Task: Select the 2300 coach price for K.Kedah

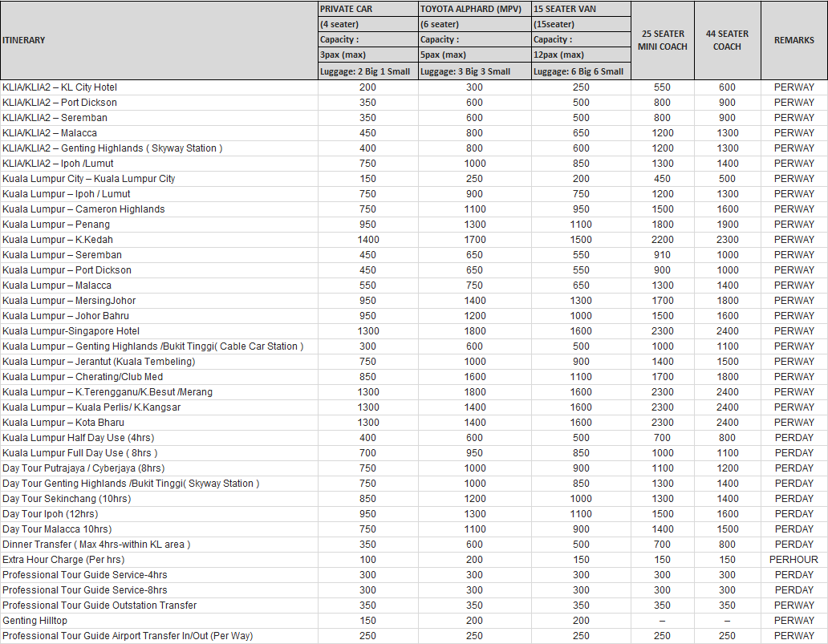Action: point(727,240)
